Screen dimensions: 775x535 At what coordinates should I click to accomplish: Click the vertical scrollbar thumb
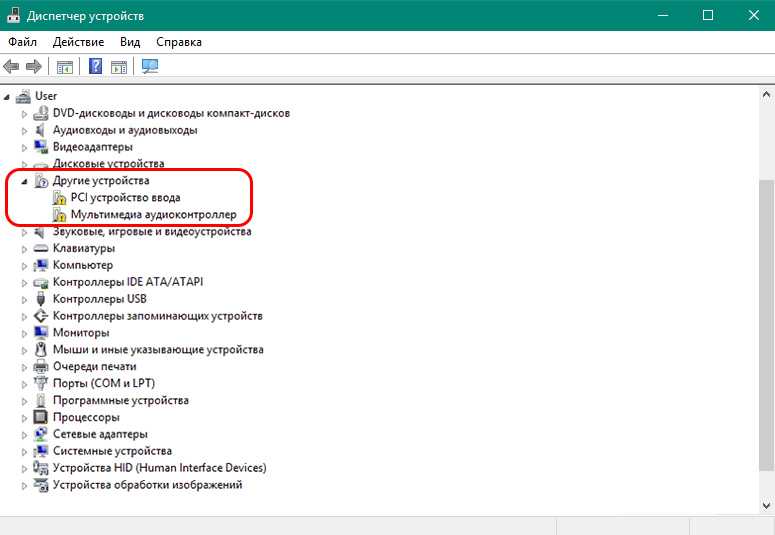point(766,325)
